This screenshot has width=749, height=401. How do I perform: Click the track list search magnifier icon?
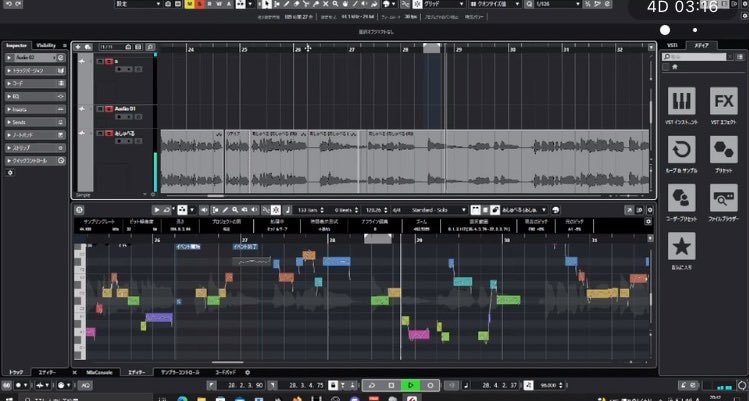pos(150,47)
